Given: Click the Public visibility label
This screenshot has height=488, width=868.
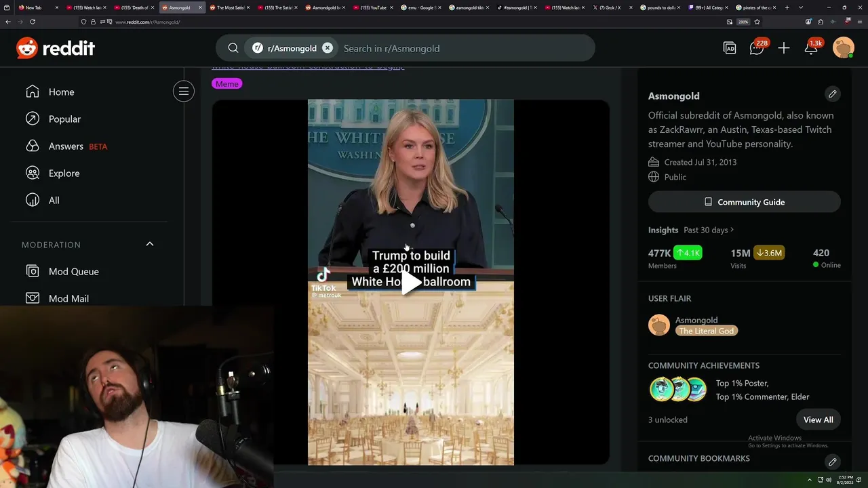Looking at the screenshot, I should click(x=675, y=177).
